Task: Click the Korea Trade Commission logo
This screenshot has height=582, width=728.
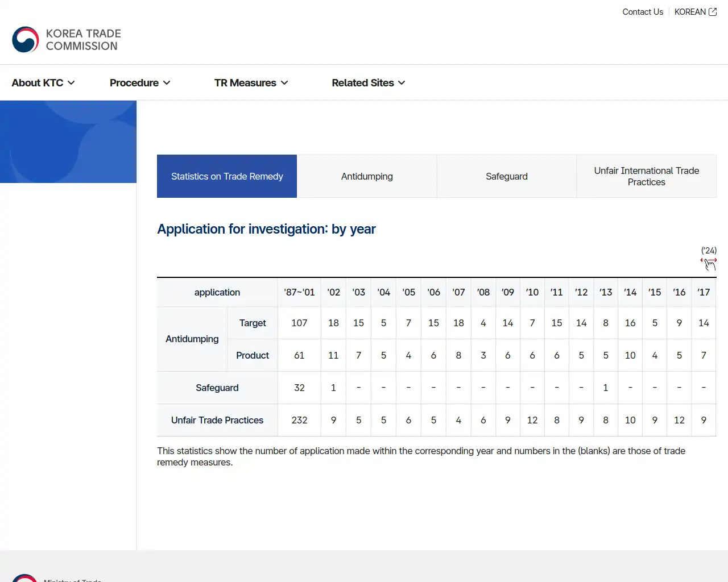Action: (67, 40)
